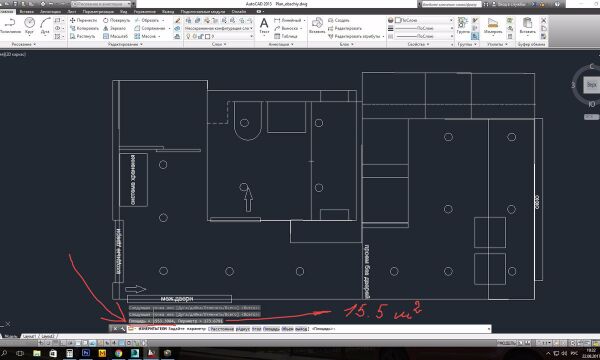Image resolution: width=600 pixels, height=360 pixels.
Task: Open the layer state configuration dropdown
Action: coord(218,28)
